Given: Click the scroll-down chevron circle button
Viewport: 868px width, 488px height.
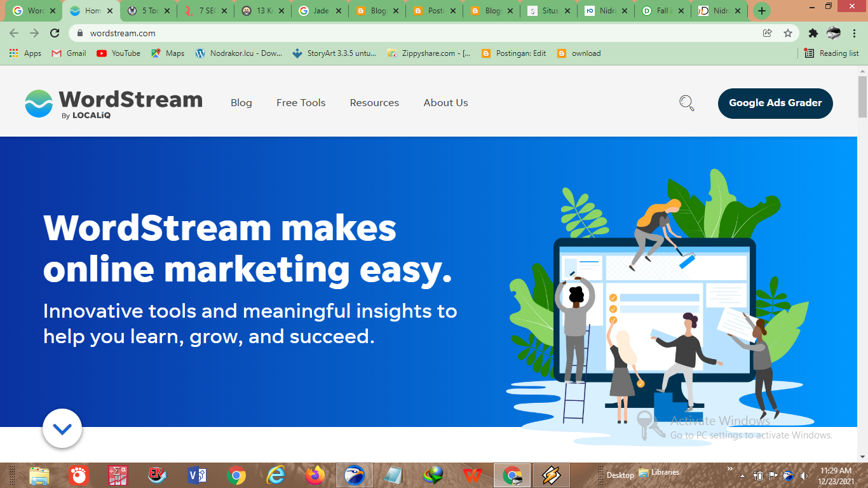Looking at the screenshot, I should [x=62, y=429].
